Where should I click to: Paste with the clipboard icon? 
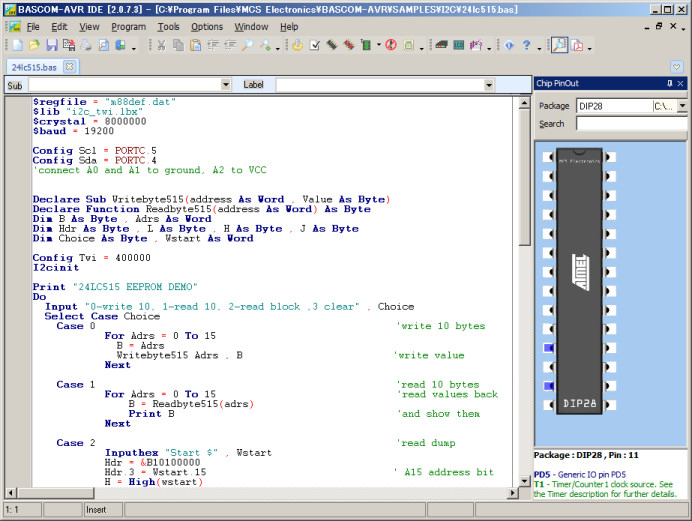[x=196, y=45]
